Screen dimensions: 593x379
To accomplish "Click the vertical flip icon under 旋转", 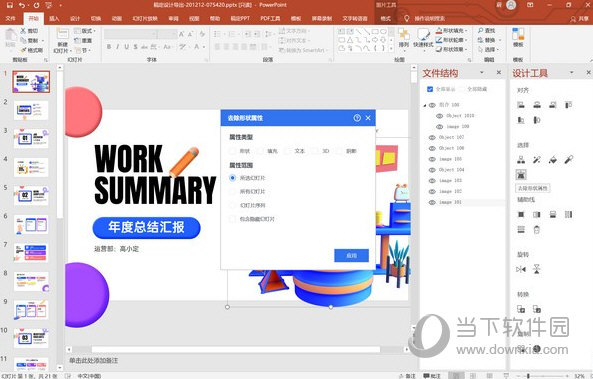I will pyautogui.click(x=537, y=269).
